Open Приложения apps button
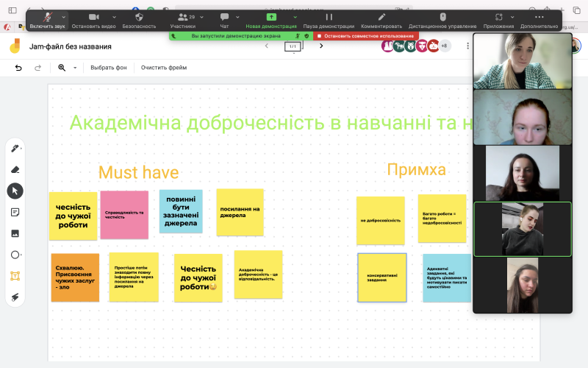588x368 pixels. [x=498, y=21]
